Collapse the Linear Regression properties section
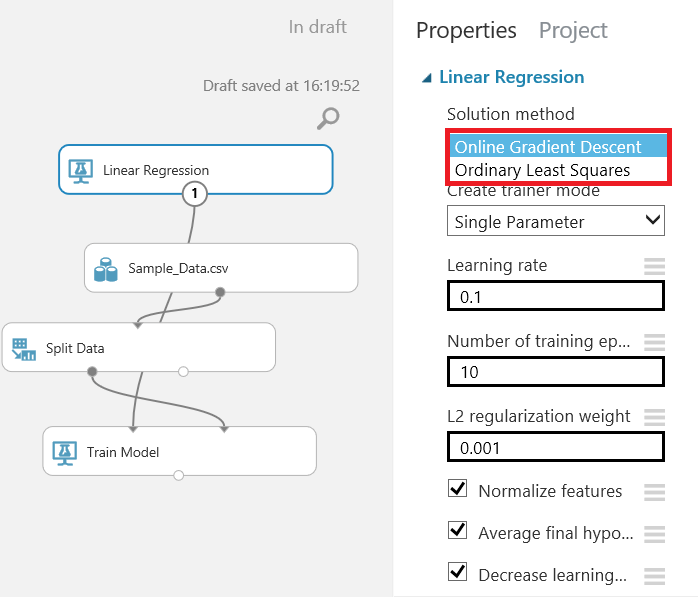The image size is (698, 597). pyautogui.click(x=426, y=78)
